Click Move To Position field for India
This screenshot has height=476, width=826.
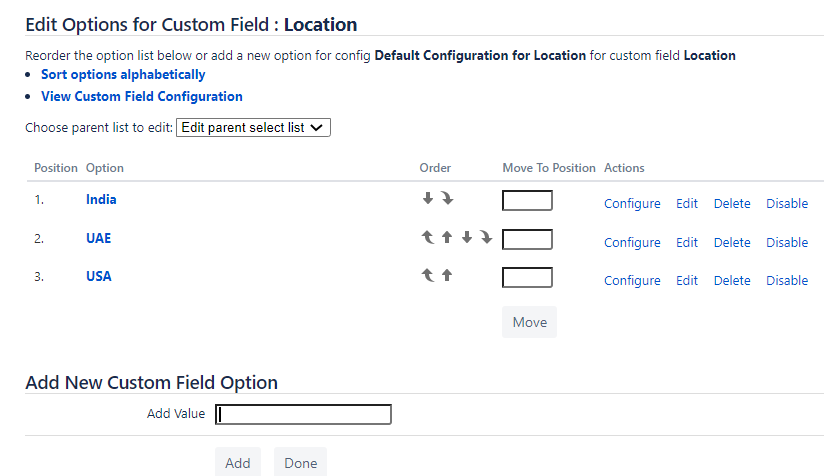[x=527, y=201]
